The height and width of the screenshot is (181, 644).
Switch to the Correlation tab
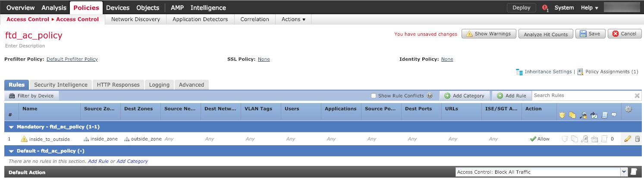254,19
